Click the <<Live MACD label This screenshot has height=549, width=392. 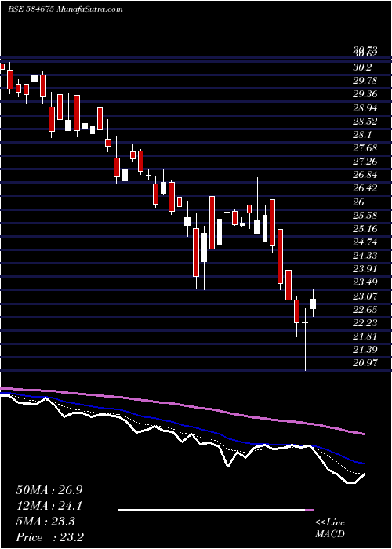(330, 529)
